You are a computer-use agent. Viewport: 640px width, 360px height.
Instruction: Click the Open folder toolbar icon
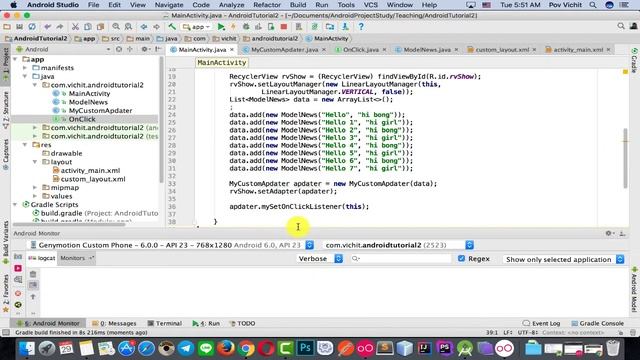coord(7,27)
